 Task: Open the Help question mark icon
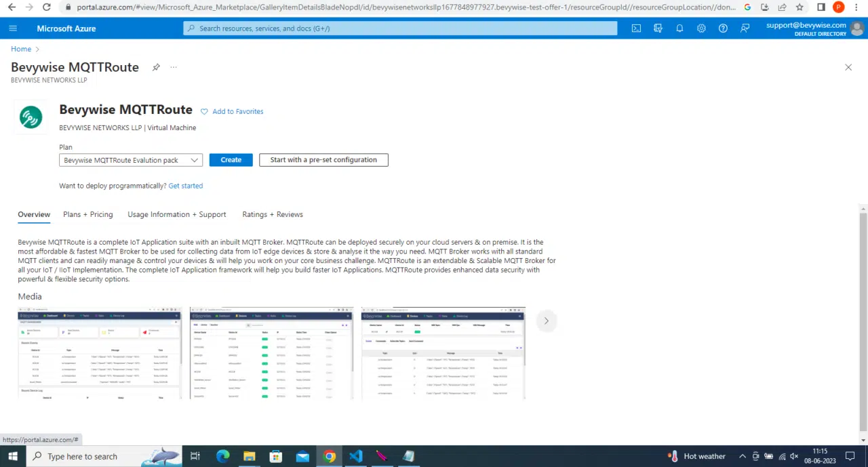click(723, 28)
